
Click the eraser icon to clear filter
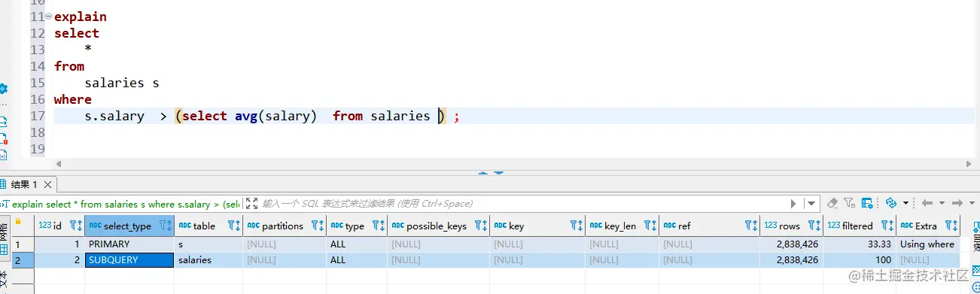pos(832,203)
